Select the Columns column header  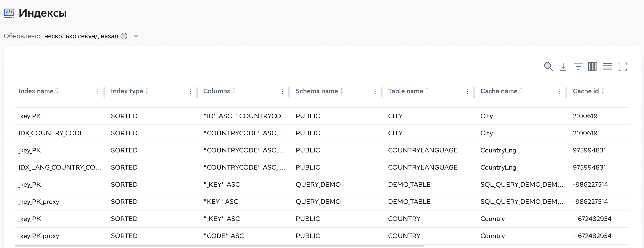[x=217, y=91]
